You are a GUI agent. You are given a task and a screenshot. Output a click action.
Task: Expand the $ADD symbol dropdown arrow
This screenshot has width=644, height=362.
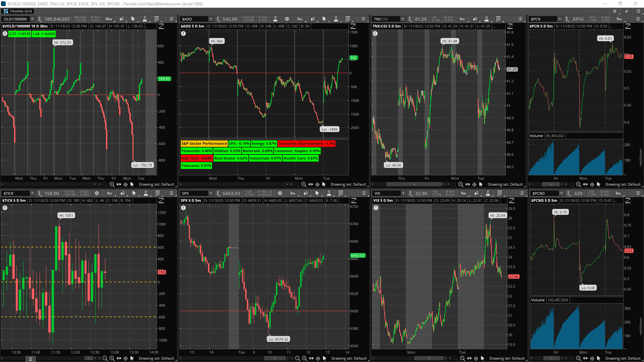click(x=211, y=19)
